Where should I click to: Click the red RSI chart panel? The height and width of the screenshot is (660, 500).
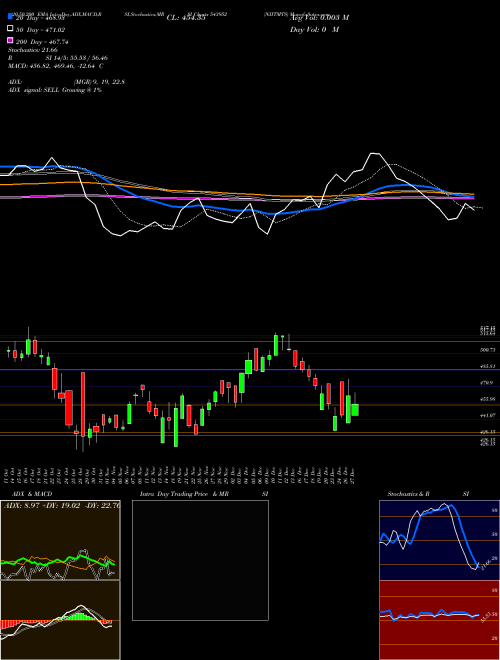pyautogui.click(x=439, y=620)
